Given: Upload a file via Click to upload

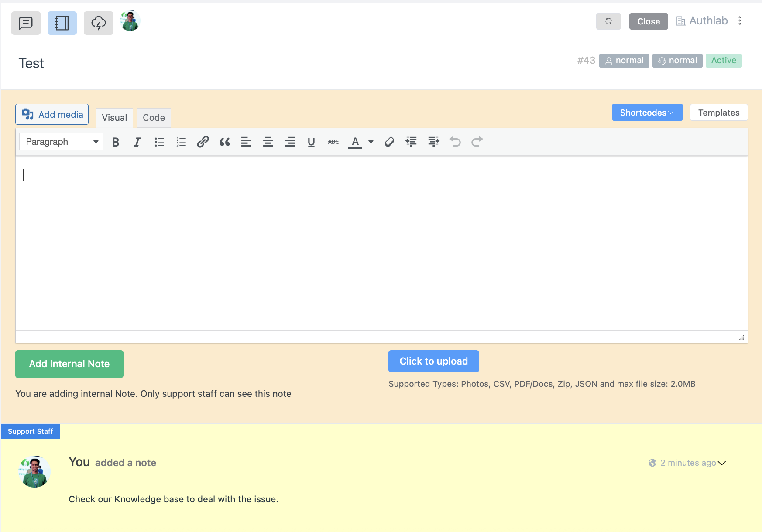Looking at the screenshot, I should [433, 361].
